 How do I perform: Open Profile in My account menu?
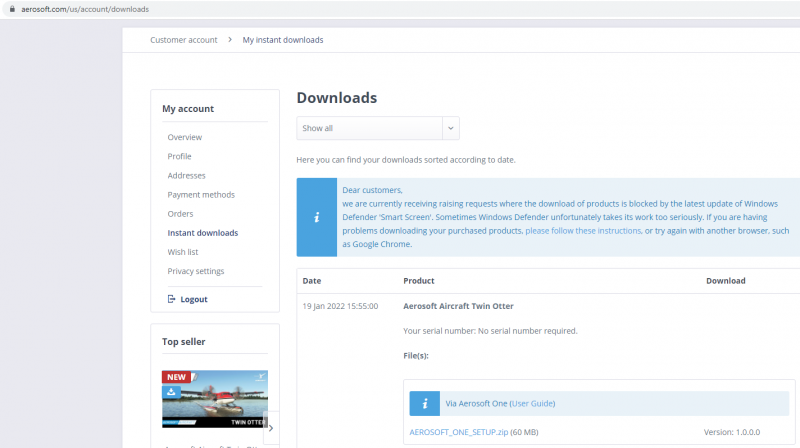click(180, 156)
